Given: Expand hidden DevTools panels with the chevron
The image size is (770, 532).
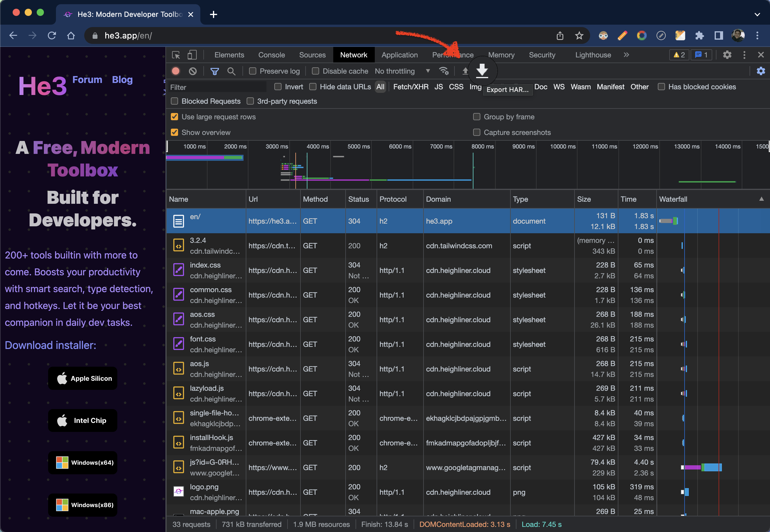Looking at the screenshot, I should coord(626,55).
